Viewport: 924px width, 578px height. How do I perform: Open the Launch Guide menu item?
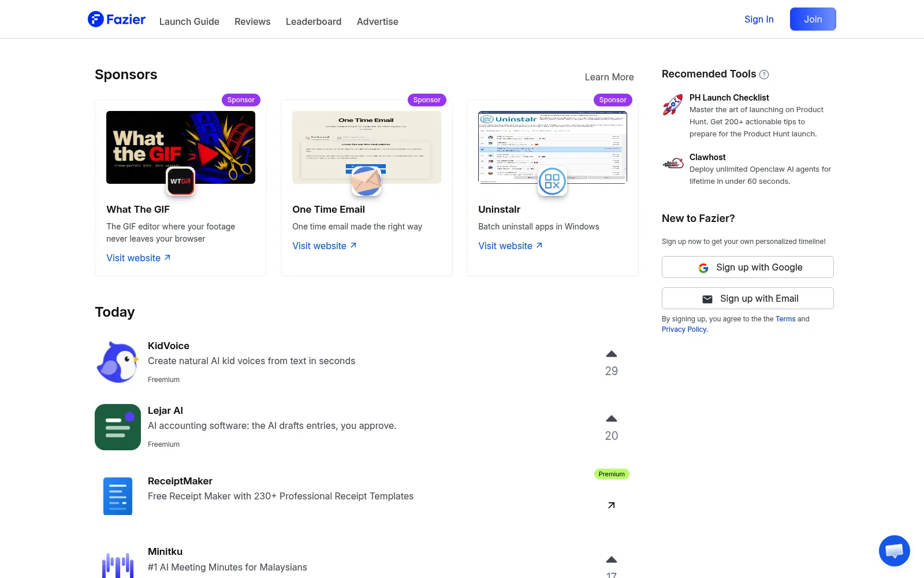click(189, 21)
